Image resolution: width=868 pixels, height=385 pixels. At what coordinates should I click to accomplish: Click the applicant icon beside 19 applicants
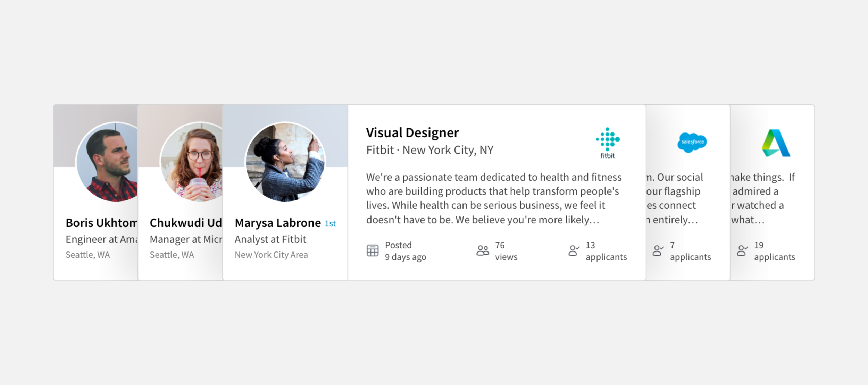tap(742, 250)
